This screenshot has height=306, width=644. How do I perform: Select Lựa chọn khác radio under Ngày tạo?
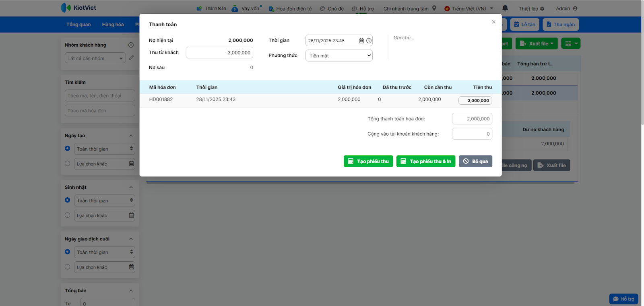point(68,163)
